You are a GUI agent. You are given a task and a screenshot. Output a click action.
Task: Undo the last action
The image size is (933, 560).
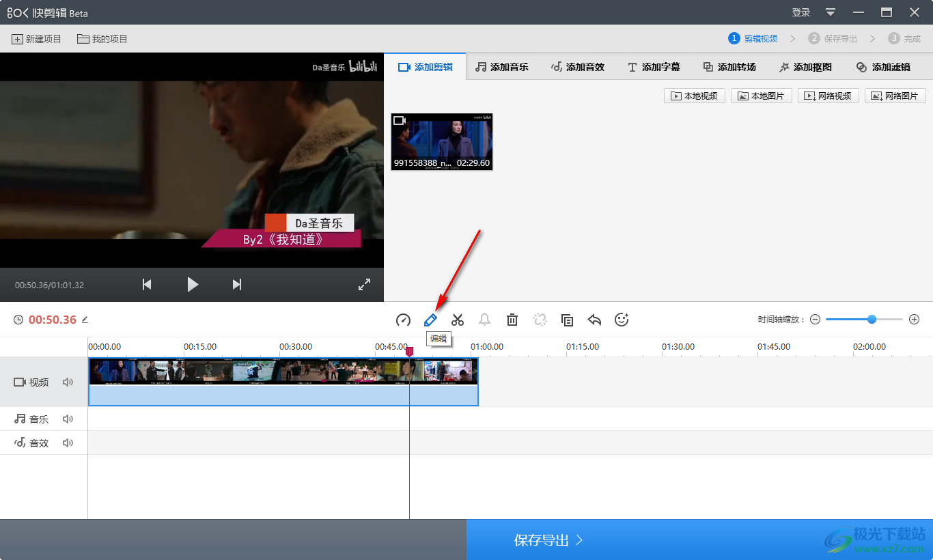point(594,320)
